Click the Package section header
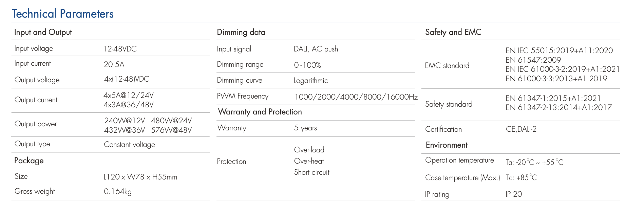This screenshot has width=644, height=212. point(29,161)
